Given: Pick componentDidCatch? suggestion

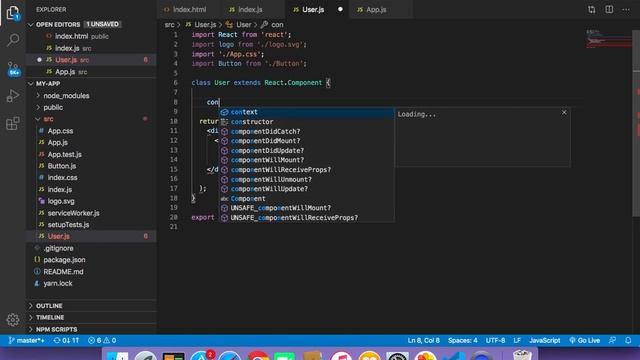Looking at the screenshot, I should click(x=307, y=131).
